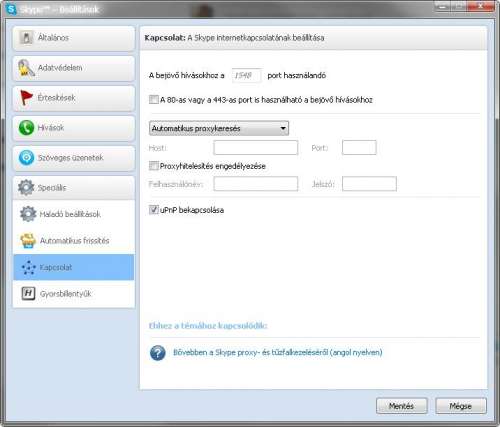Select Automatikus frissítés submenu item

[74, 241]
